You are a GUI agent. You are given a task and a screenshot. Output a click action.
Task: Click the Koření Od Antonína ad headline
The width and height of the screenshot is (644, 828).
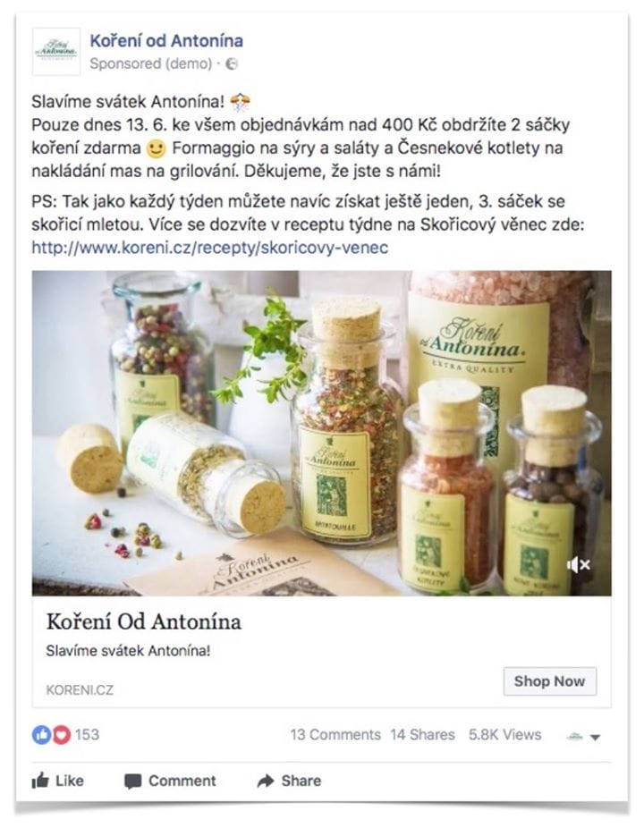point(144,621)
